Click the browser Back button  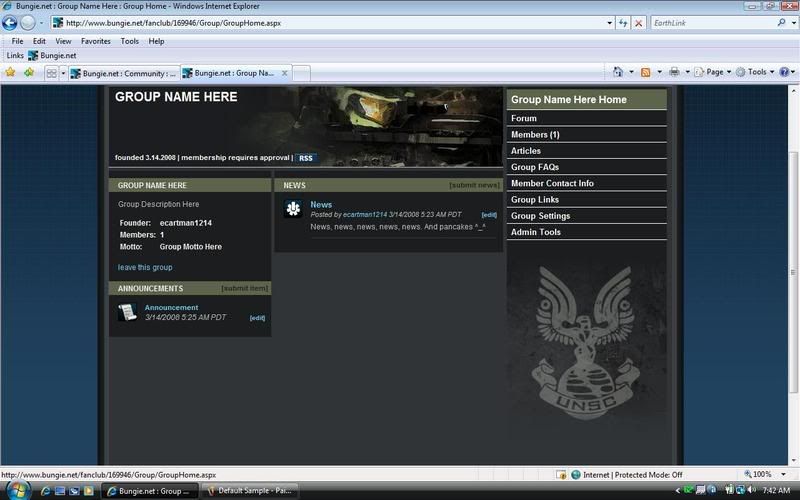coord(11,22)
